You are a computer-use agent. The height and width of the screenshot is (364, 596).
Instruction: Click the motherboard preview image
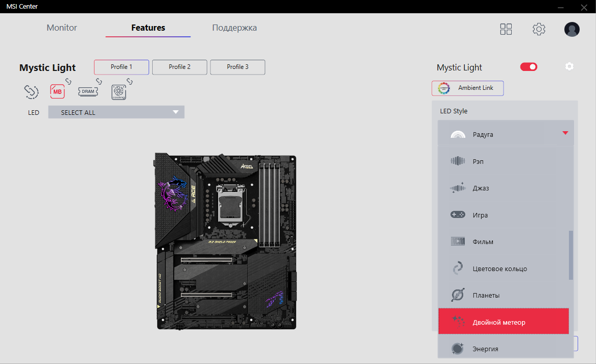coord(226,241)
